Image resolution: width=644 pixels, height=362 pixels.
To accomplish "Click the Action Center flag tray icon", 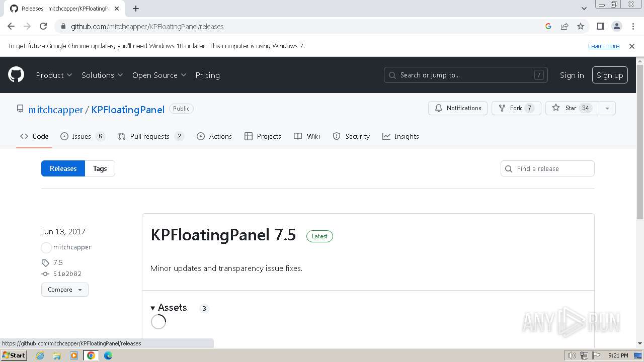I will pyautogui.click(x=596, y=355).
